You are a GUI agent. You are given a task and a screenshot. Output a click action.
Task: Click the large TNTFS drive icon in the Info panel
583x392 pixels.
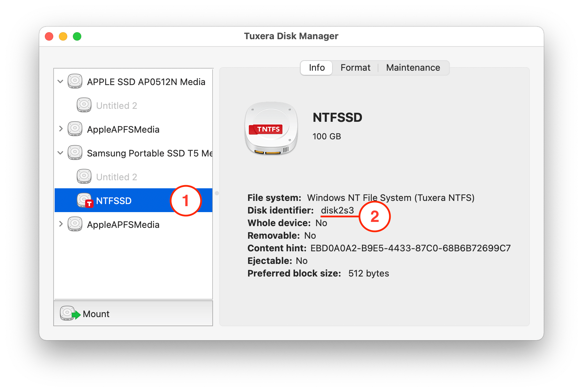[271, 128]
